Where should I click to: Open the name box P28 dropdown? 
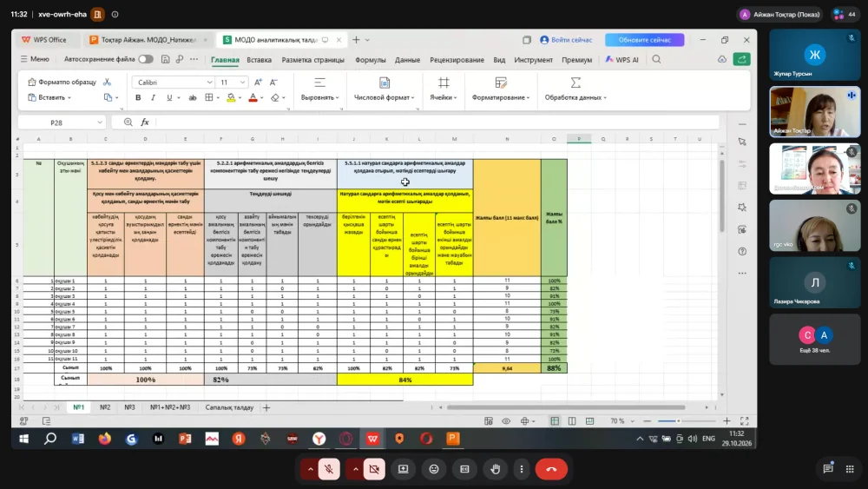(100, 122)
